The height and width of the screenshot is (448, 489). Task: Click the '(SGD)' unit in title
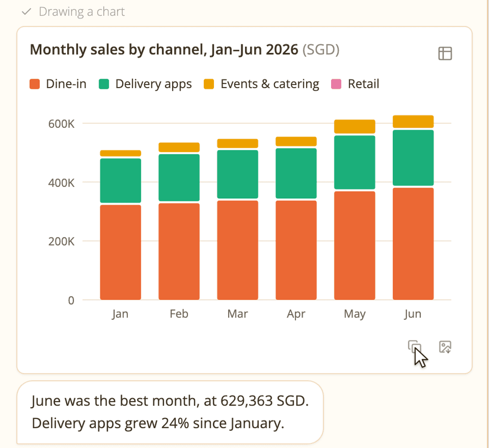[x=321, y=50]
